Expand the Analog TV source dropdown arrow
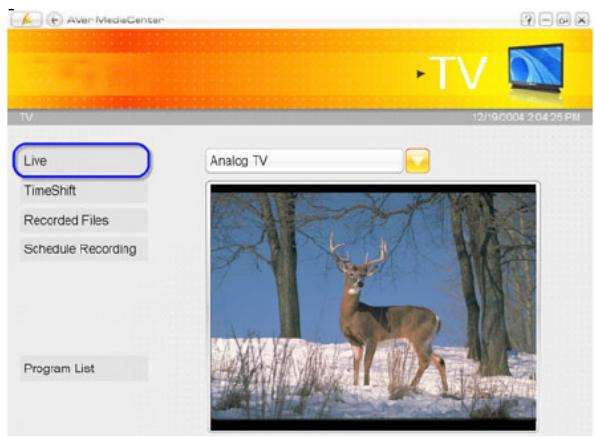The image size is (595, 437). (x=417, y=161)
